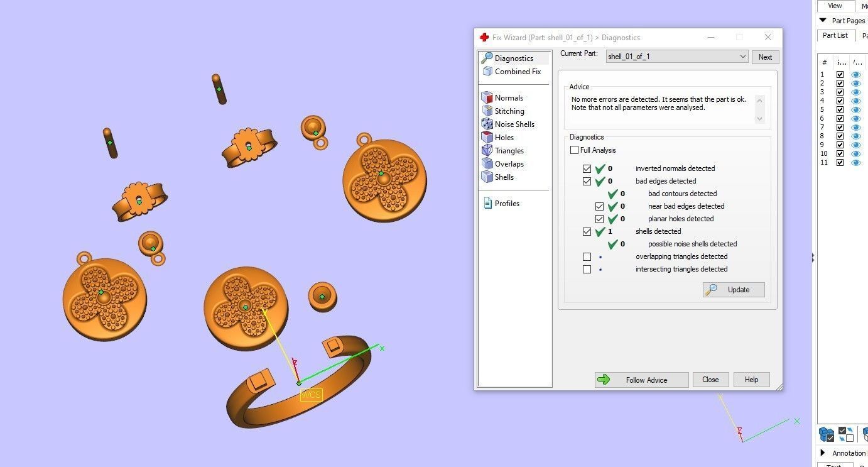This screenshot has height=467, width=868.
Task: Click the advice message text
Action: (658, 104)
